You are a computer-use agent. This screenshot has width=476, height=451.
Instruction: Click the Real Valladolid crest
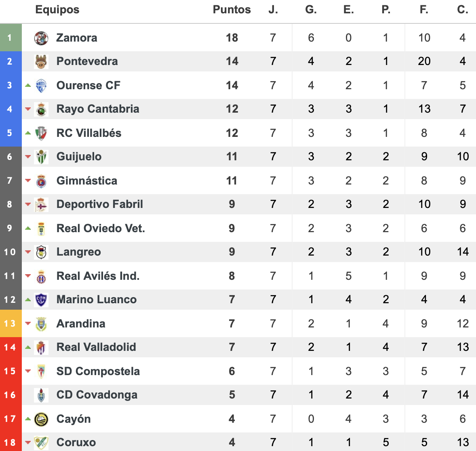[41, 347]
